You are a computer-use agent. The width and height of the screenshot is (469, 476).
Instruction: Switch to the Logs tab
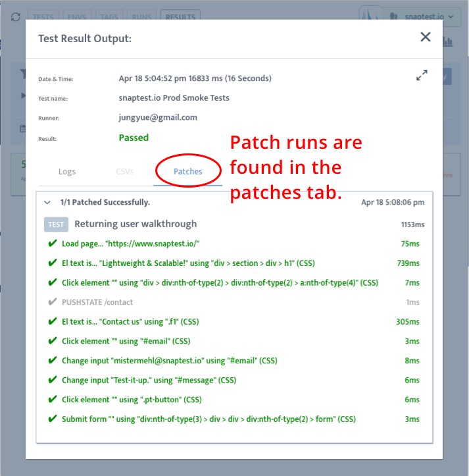[67, 171]
